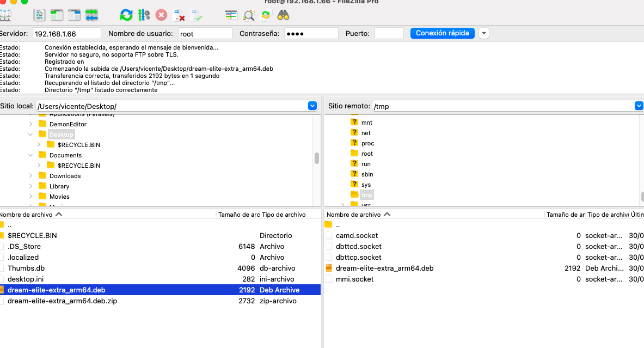Click the dream-elite-extra_arm64.deb icon in remote list
Viewport: 644px width, 348px height.
(x=329, y=268)
